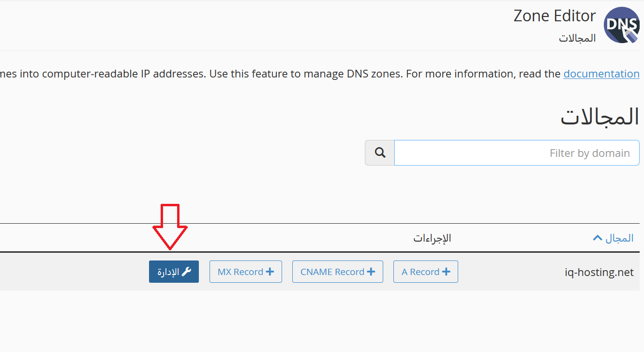644x352 pixels.
Task: Click the large المجالات section heading
Action: point(599,117)
